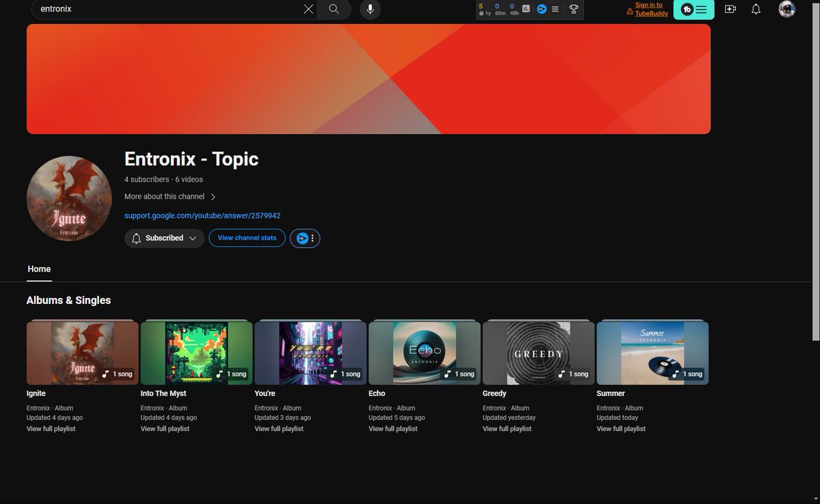Open the notifications bell in the header
Image resolution: width=820 pixels, height=504 pixels.
pos(756,9)
